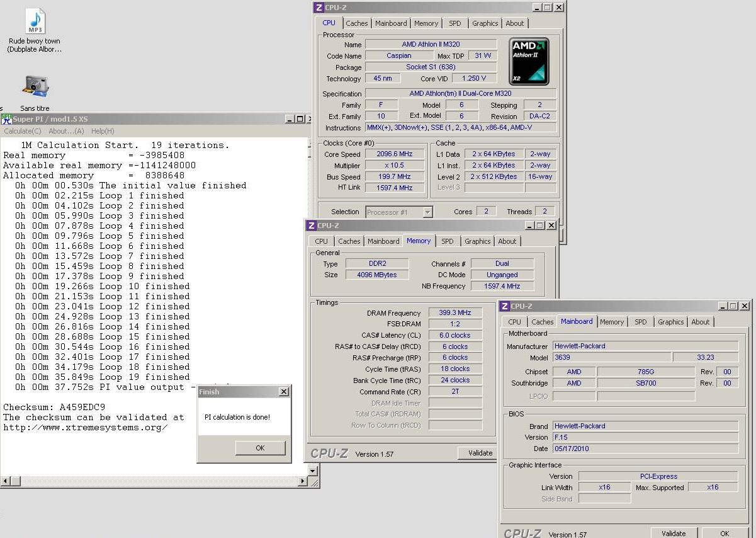Select the SPD tab in the Memory CPU-Z window
The height and width of the screenshot is (538, 756).
click(448, 241)
